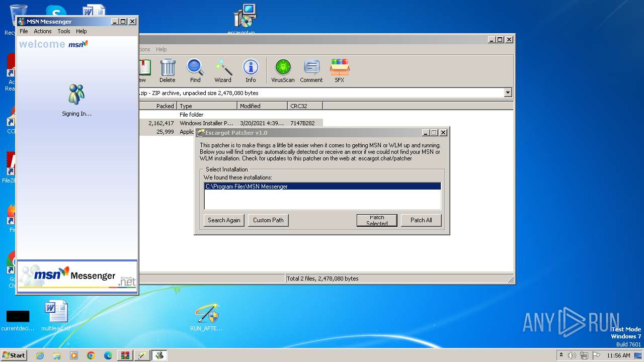Show hidden system tray icons
644x362 pixels.
coord(561,355)
